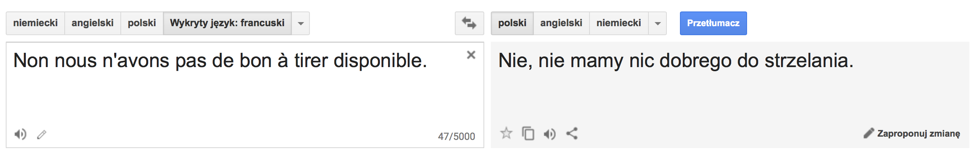Open handwriting input pencil icon
Screen dimensions: 980x162
pos(42,134)
